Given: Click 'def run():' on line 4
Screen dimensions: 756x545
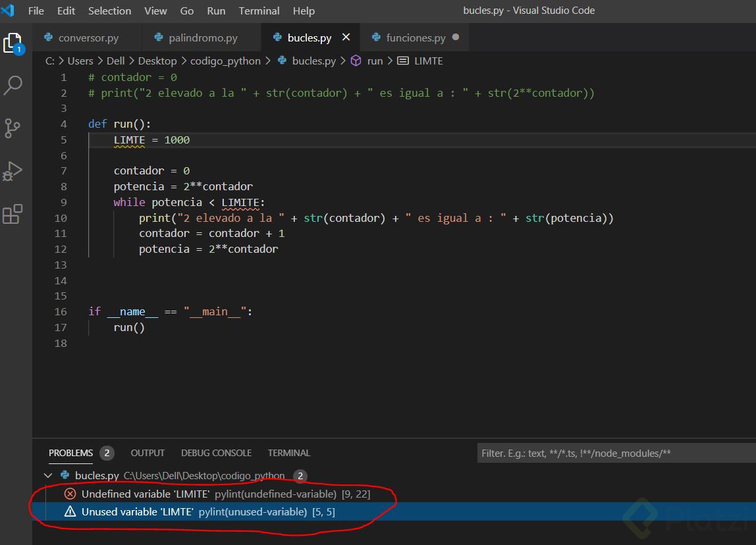Looking at the screenshot, I should [120, 124].
